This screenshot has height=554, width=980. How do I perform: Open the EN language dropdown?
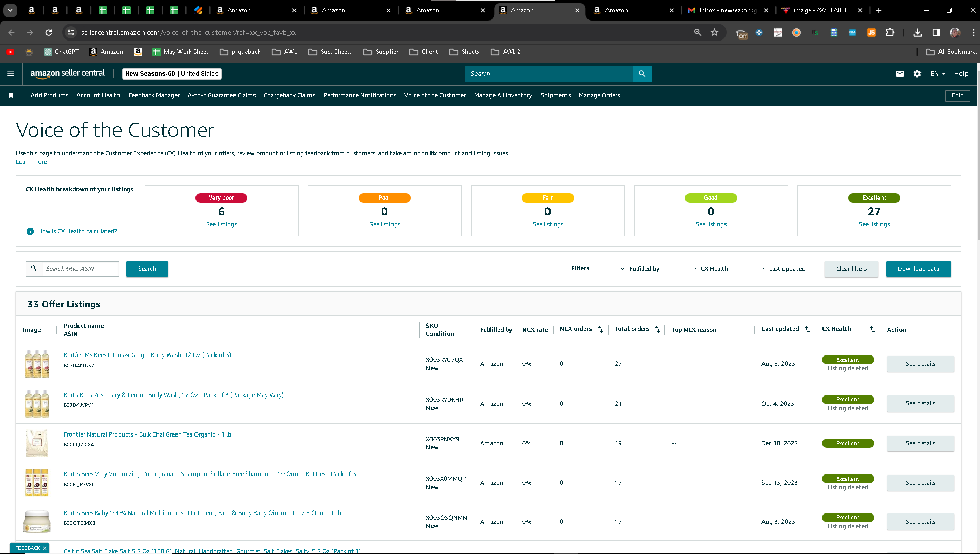(938, 74)
